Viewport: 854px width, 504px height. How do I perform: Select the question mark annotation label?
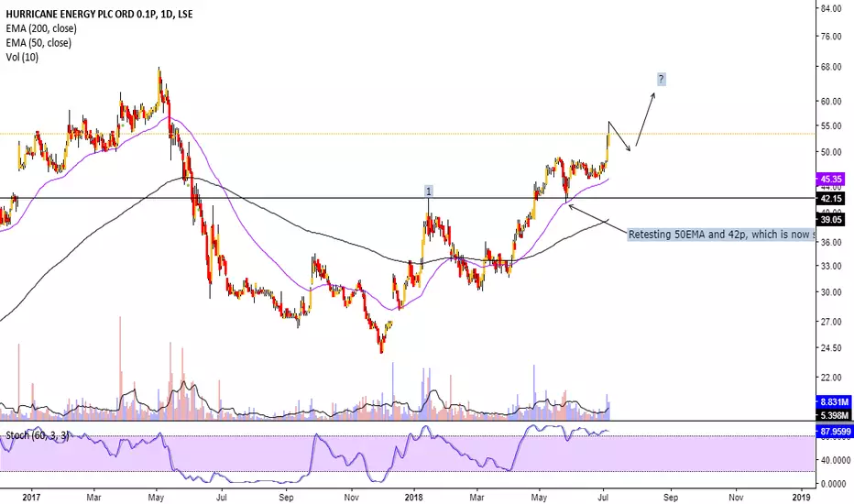(x=661, y=80)
